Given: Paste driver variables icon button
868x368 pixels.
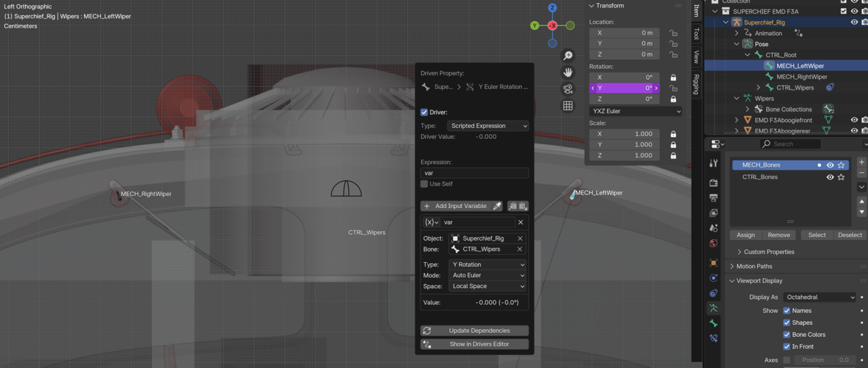Looking at the screenshot, I should pos(523,206).
